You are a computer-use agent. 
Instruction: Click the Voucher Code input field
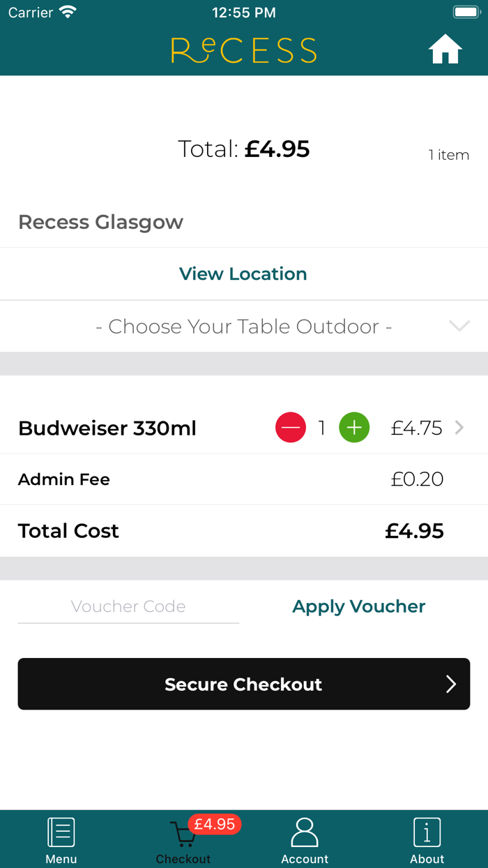(128, 606)
